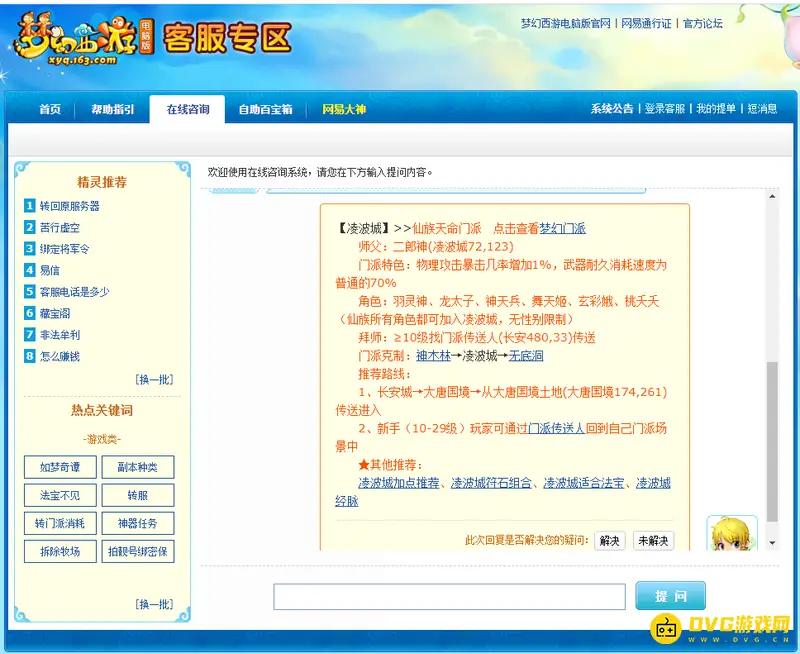Screen dimensions: 800x654
Task: Click the question input field
Action: [x=449, y=597]
